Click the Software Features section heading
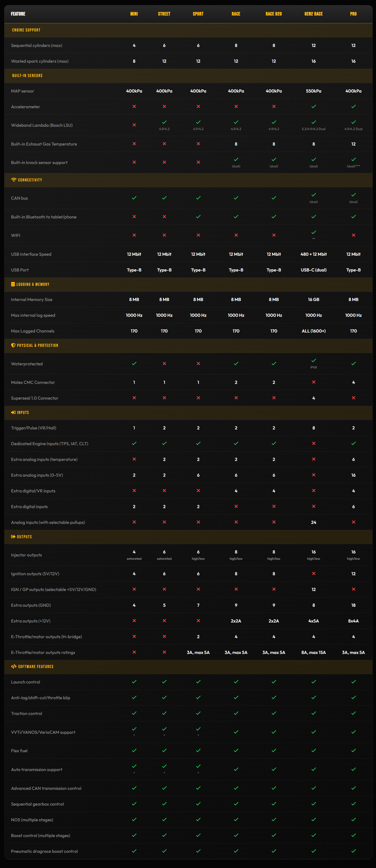The height and width of the screenshot is (868, 376). 36,666
